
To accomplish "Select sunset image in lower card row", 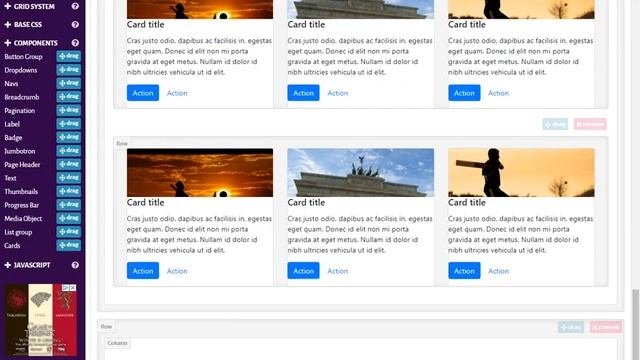I will tap(200, 173).
